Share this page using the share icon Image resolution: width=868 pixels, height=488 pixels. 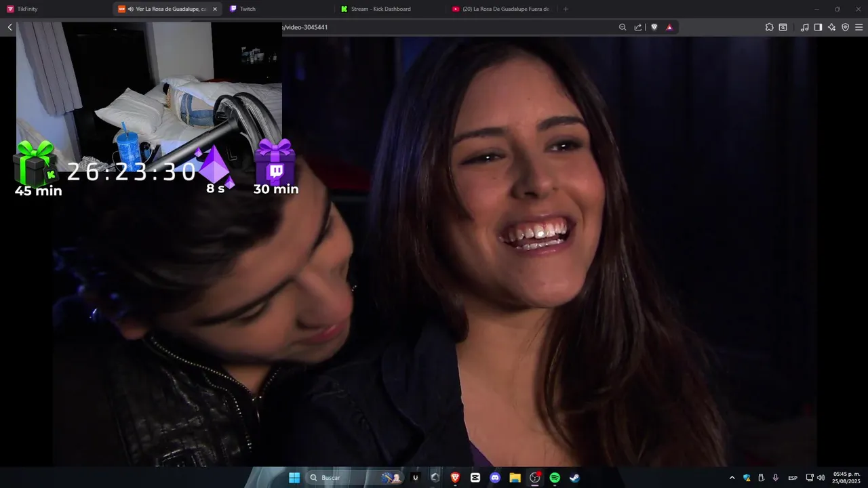[638, 27]
